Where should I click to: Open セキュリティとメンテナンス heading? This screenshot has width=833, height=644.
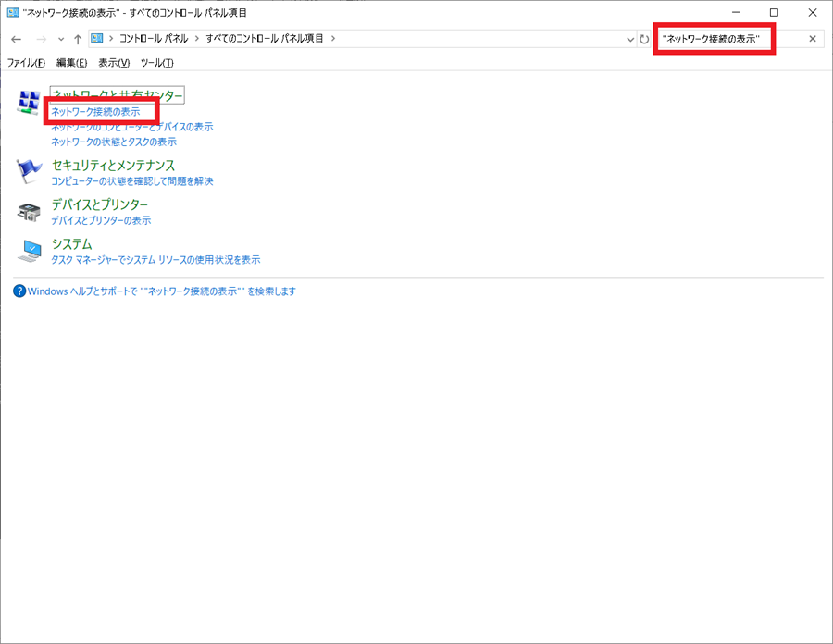point(113,165)
